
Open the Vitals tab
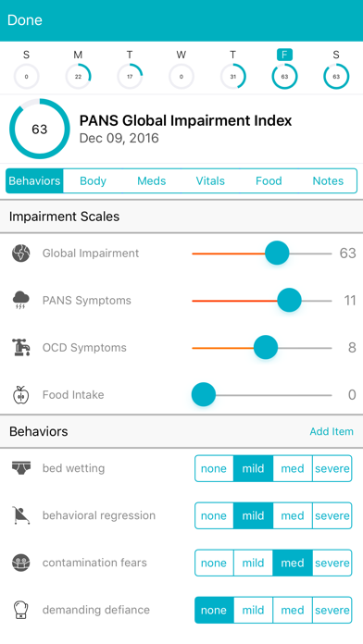[210, 180]
